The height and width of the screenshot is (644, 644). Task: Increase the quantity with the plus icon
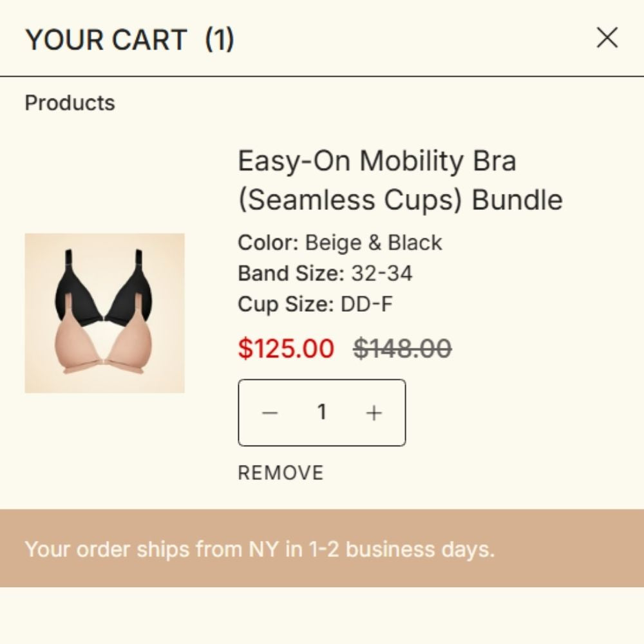(x=374, y=413)
